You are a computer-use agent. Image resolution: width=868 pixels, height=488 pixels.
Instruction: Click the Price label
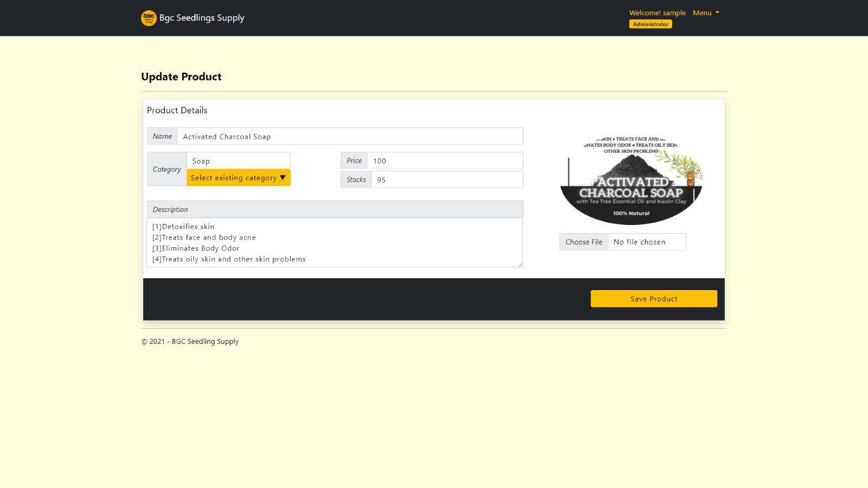354,160
